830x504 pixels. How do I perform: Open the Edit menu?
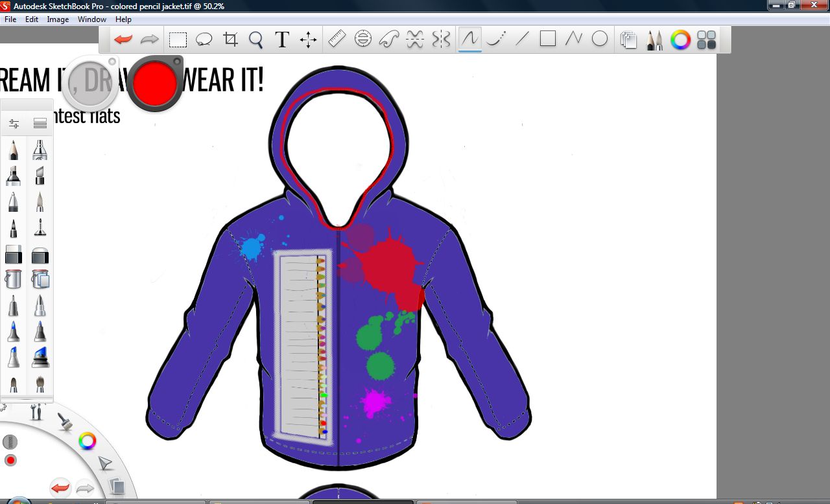point(32,19)
